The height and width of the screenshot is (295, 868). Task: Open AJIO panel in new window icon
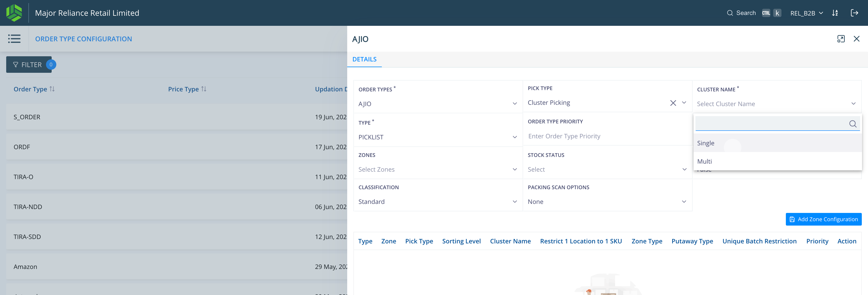841,39
